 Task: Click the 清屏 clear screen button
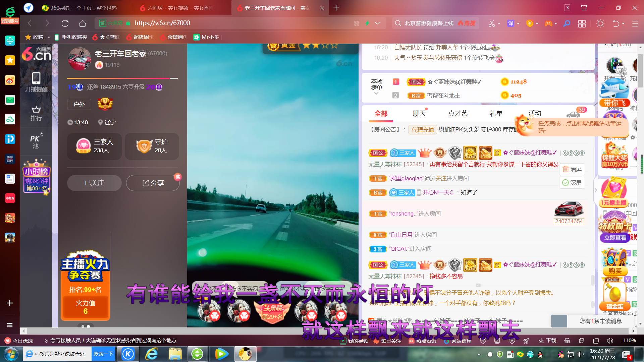point(572,169)
